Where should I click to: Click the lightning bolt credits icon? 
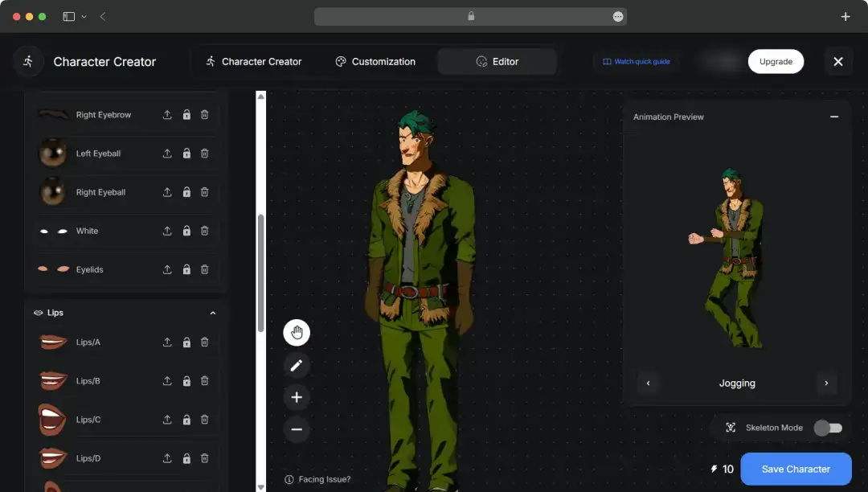[714, 469]
